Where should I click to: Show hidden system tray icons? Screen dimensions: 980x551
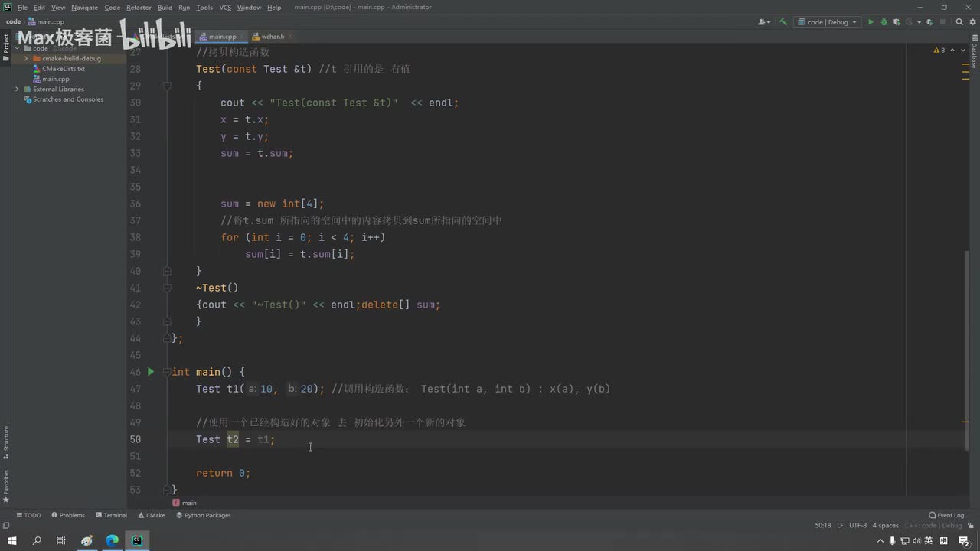tap(879, 541)
